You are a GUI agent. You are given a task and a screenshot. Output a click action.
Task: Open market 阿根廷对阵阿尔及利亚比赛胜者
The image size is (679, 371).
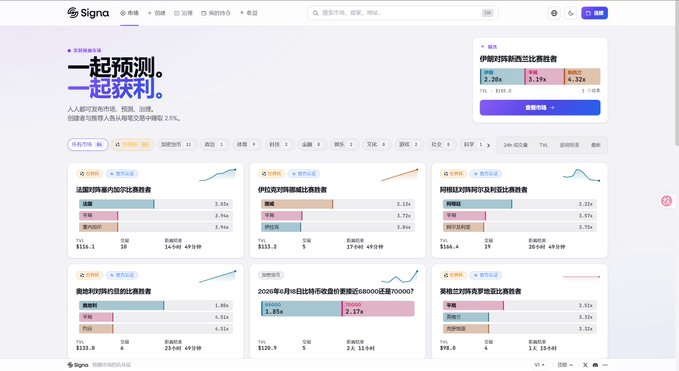pyautogui.click(x=484, y=190)
